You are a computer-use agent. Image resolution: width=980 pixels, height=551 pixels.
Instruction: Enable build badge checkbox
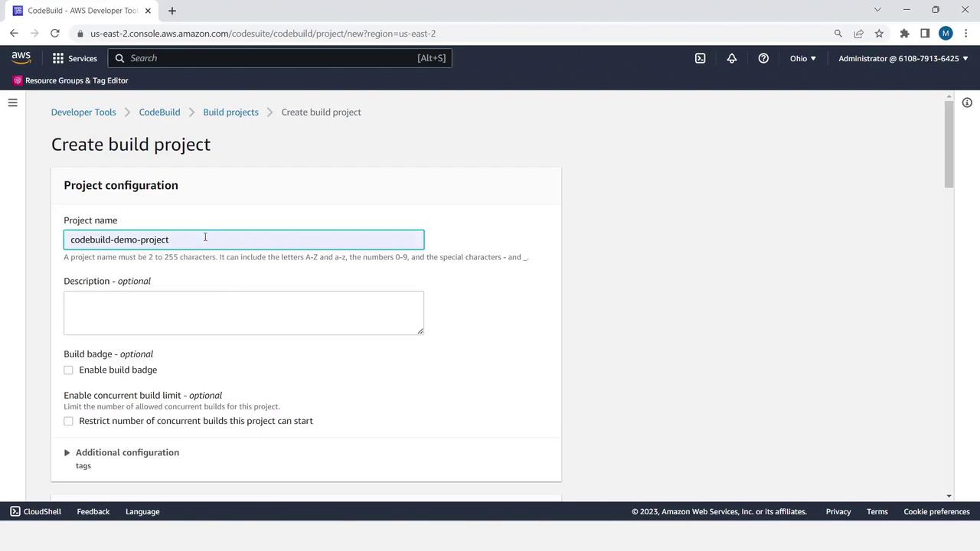click(x=69, y=370)
